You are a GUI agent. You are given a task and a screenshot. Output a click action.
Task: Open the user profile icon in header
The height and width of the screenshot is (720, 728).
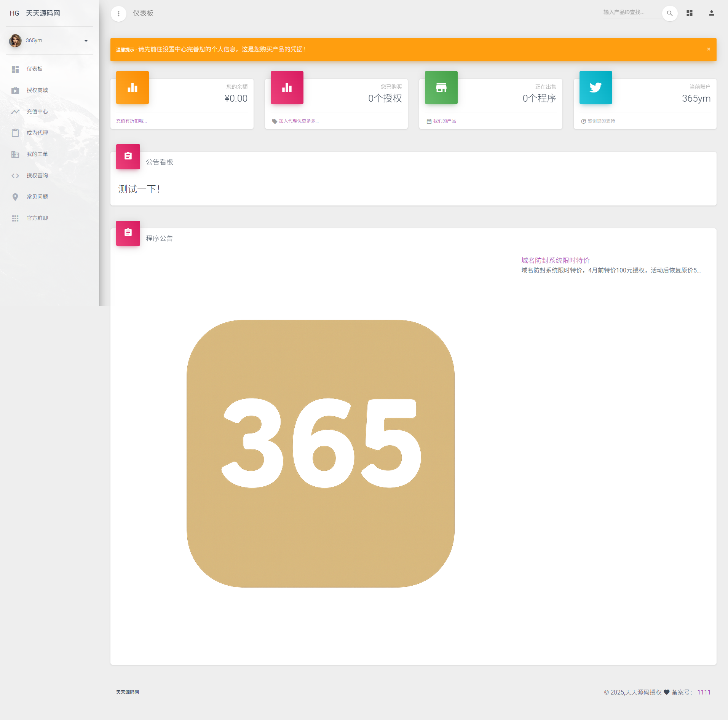point(711,13)
